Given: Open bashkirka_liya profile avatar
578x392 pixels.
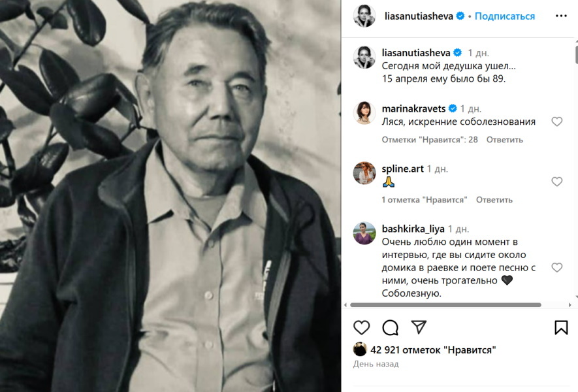Looking at the screenshot, I should pos(364,233).
